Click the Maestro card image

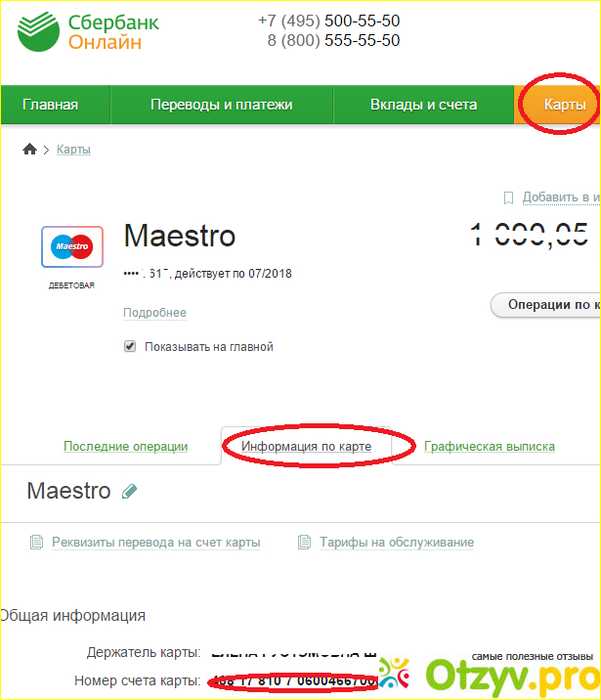(x=72, y=247)
